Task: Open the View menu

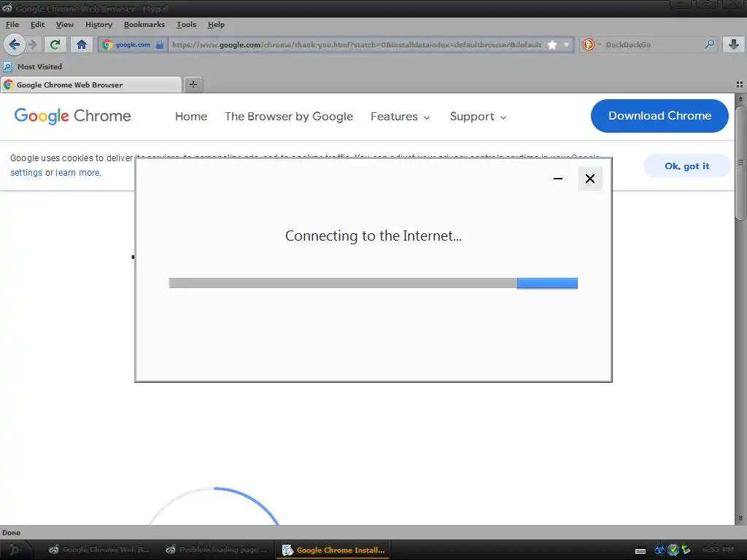Action: coord(65,24)
